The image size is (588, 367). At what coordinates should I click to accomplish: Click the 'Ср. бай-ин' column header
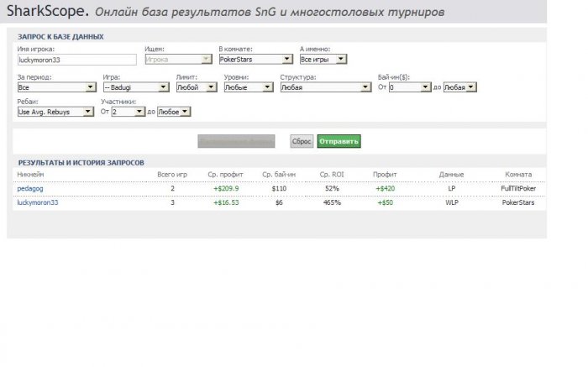tap(279, 175)
